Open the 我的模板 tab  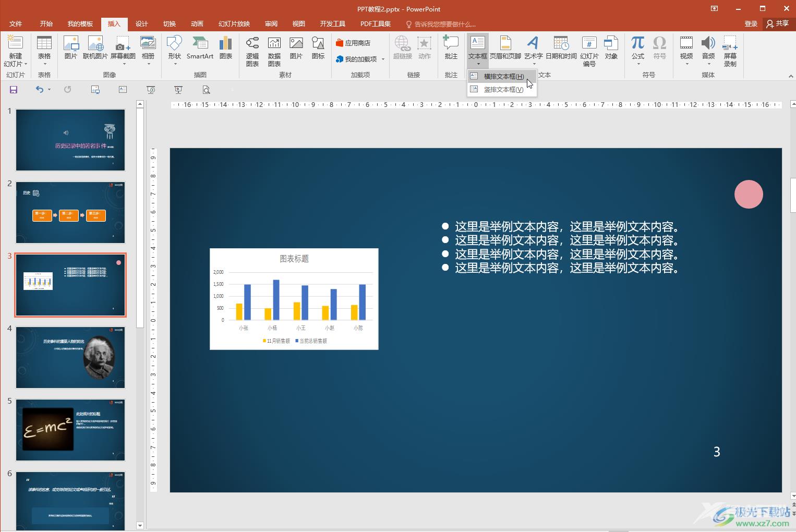[x=80, y=24]
